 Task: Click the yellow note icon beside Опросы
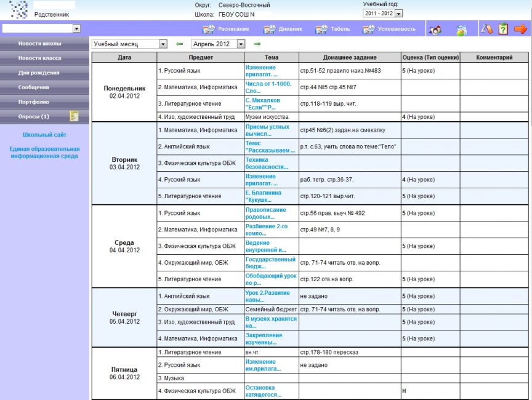pyautogui.click(x=74, y=116)
